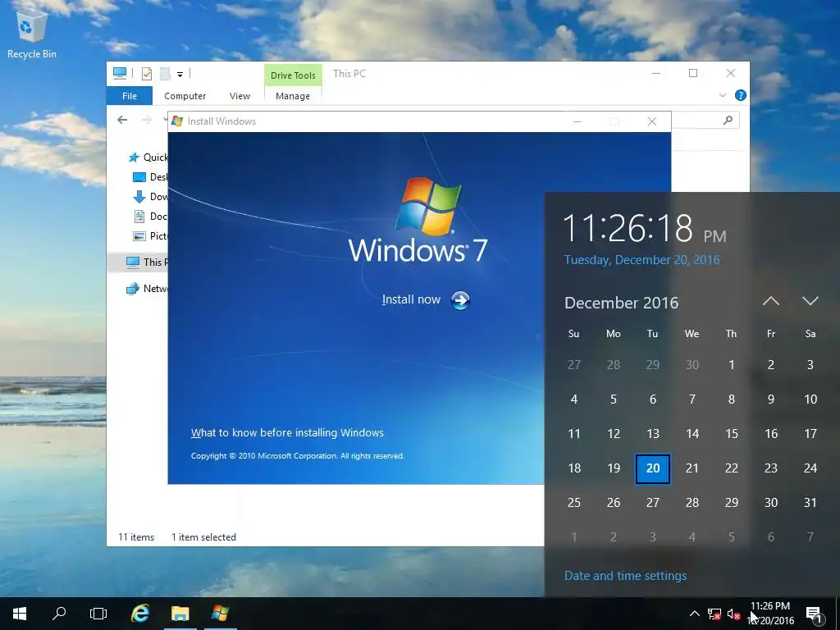The height and width of the screenshot is (630, 840).
Task: Select November 27 in the calendar
Action: [573, 365]
